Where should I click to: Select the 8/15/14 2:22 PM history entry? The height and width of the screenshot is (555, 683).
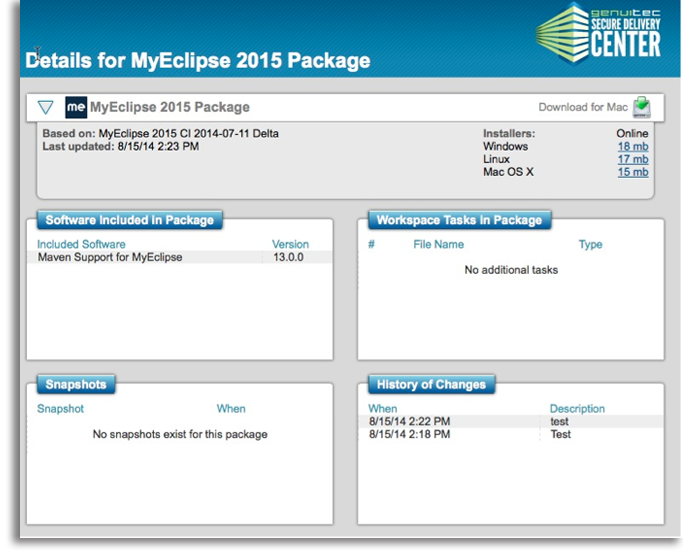coord(409,422)
